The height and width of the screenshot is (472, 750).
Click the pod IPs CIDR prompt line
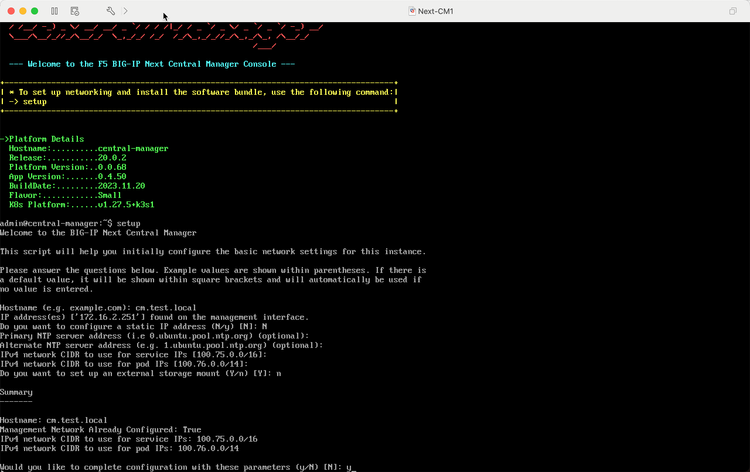tap(124, 364)
